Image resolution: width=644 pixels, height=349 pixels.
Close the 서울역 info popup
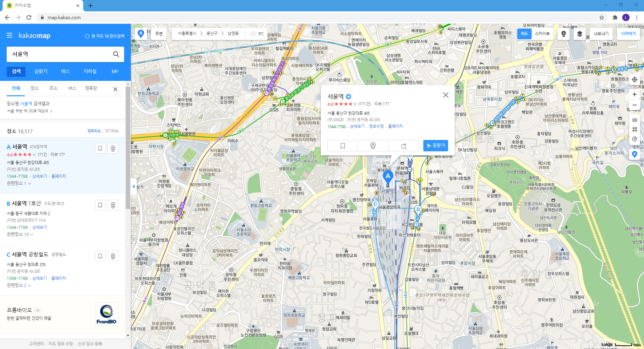point(445,95)
